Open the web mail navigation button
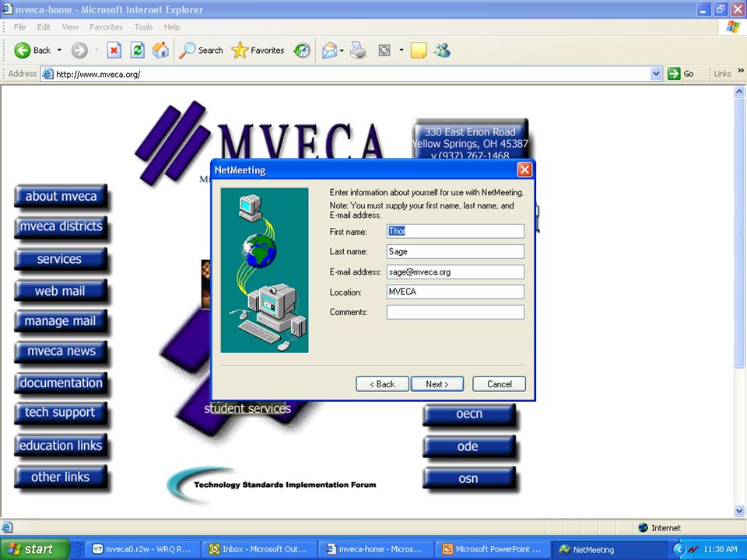Viewport: 747px width, 560px height. click(61, 292)
